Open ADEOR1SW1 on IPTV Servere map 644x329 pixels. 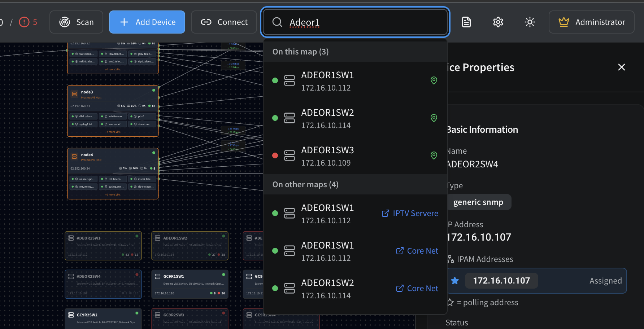(x=410, y=214)
